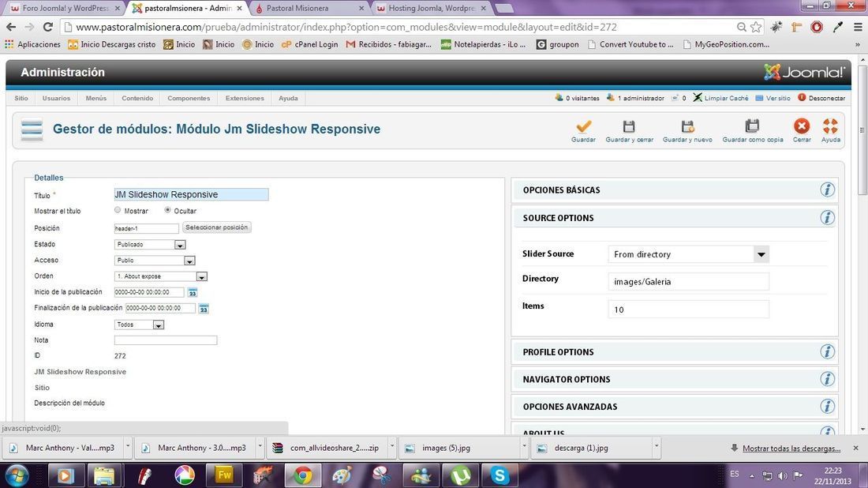Image resolution: width=868 pixels, height=488 pixels.
Task: Click Windows Start button
Action: tap(17, 476)
